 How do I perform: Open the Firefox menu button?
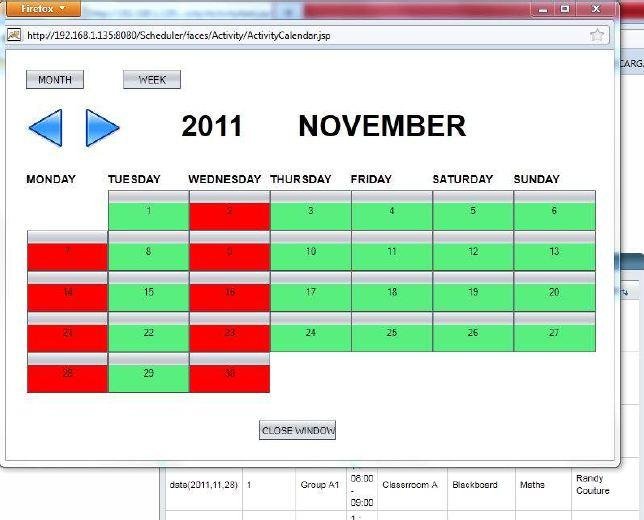tap(43, 9)
